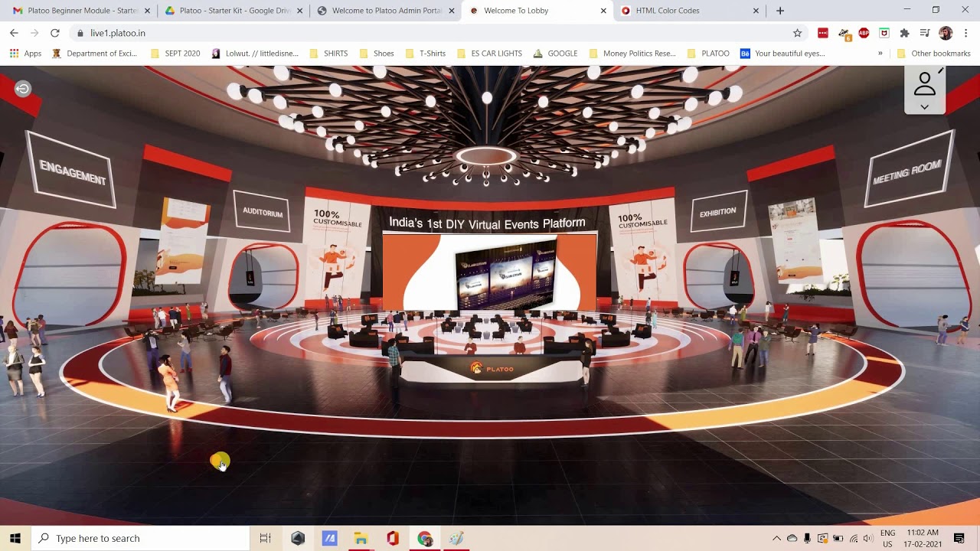Click India's 1st DIY Virtual Events Platform banner

[487, 223]
